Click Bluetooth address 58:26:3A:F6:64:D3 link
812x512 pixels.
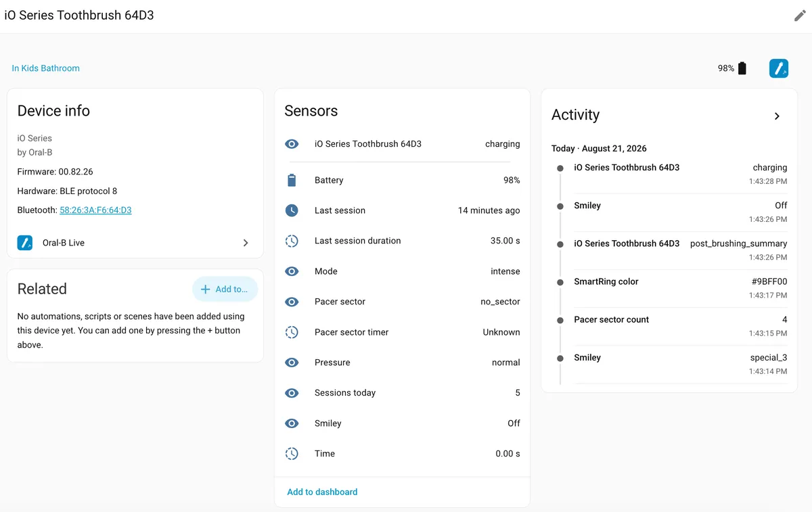pos(95,210)
